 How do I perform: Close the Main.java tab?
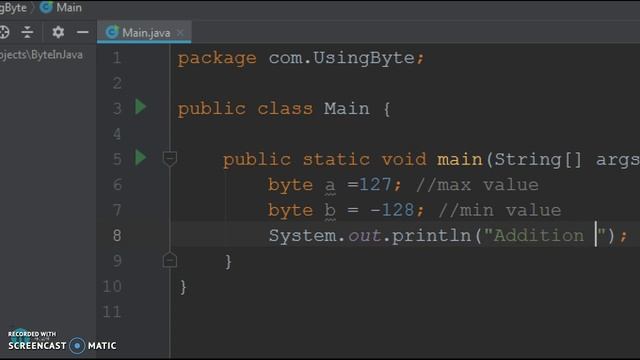pyautogui.click(x=180, y=33)
